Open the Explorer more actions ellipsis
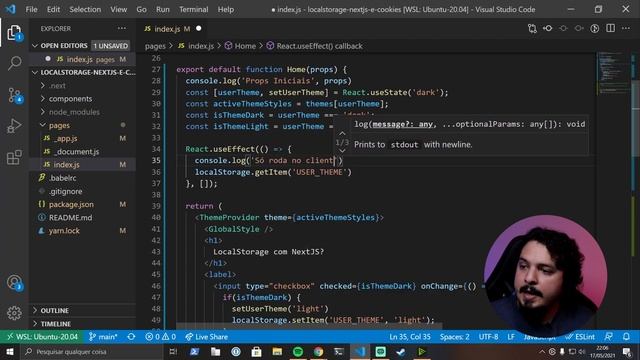 (122, 29)
